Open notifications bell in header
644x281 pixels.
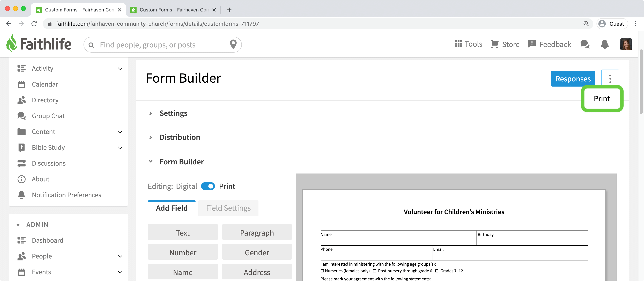(604, 44)
